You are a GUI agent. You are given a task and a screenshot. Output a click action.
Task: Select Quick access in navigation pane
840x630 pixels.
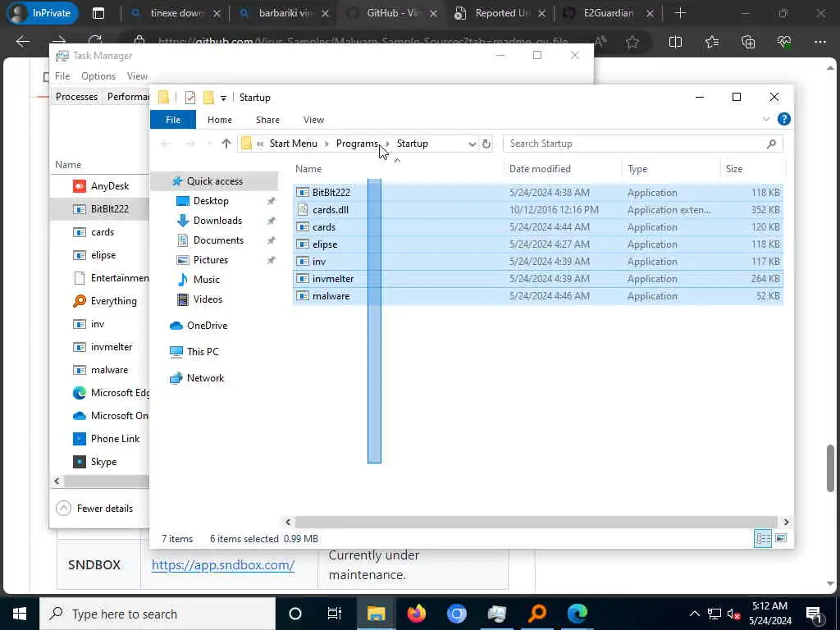[214, 181]
